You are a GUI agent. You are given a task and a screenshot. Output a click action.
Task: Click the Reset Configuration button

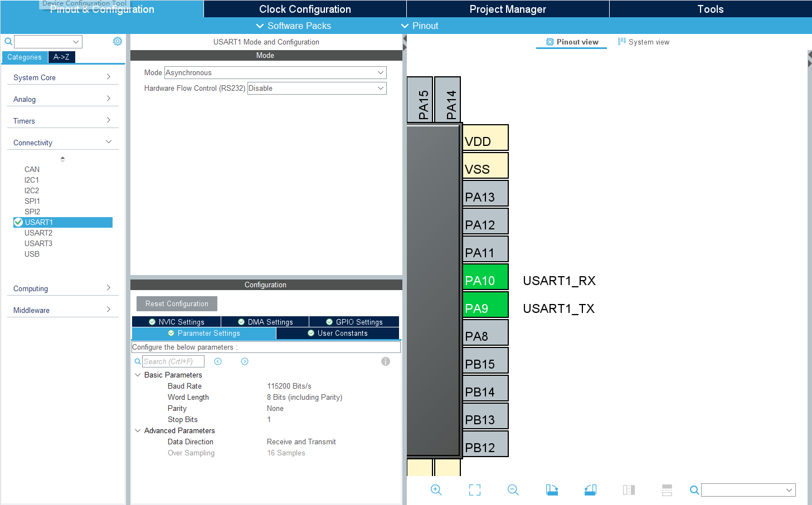click(177, 303)
